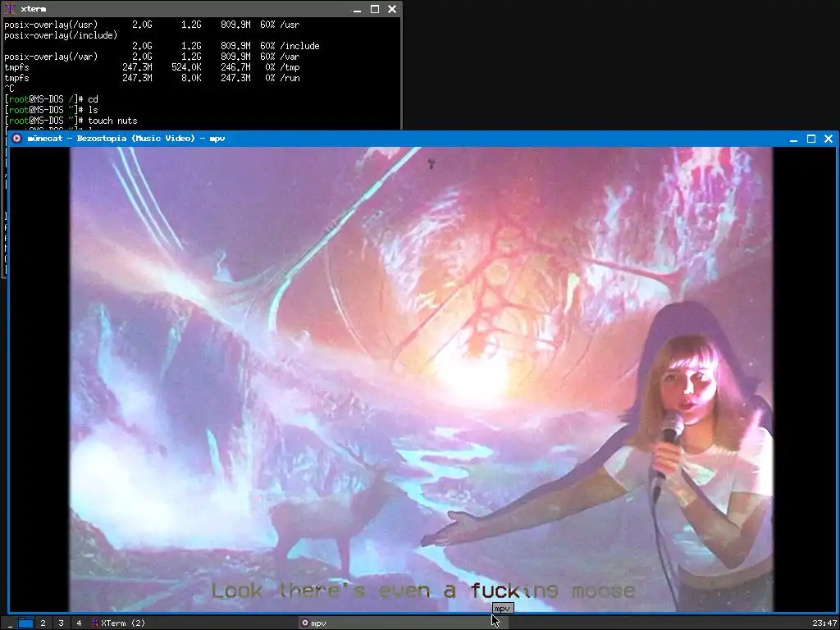Close the xterm window

[392, 9]
